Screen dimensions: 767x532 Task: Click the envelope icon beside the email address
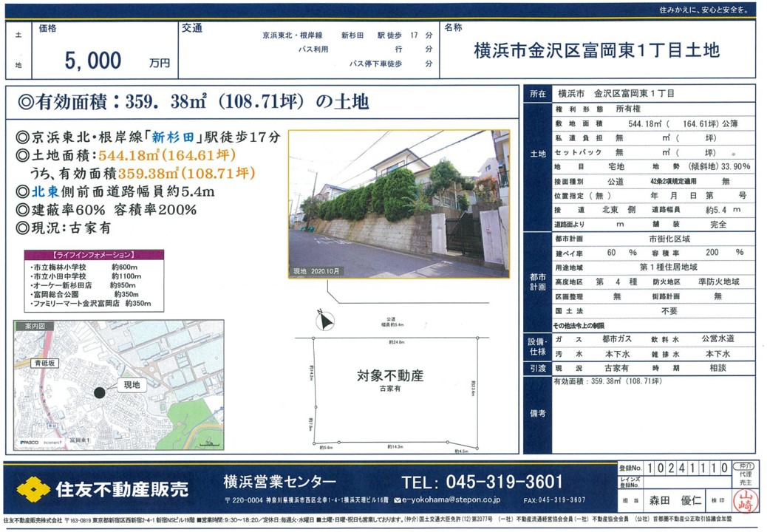coord(397,501)
